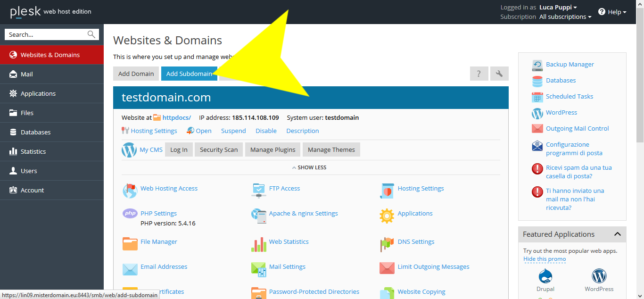Viewport: 644px width, 299px height.
Task: Open DNS Settings
Action: (x=416, y=241)
